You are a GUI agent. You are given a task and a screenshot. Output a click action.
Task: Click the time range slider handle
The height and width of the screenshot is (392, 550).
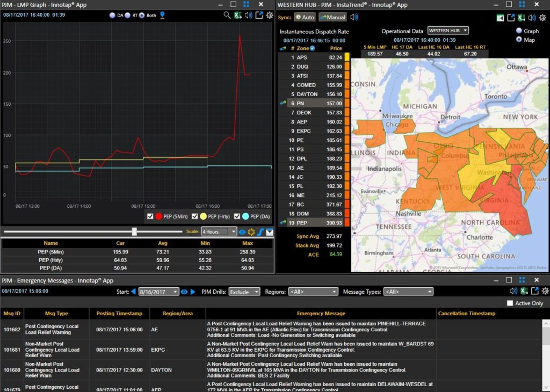click(x=134, y=231)
